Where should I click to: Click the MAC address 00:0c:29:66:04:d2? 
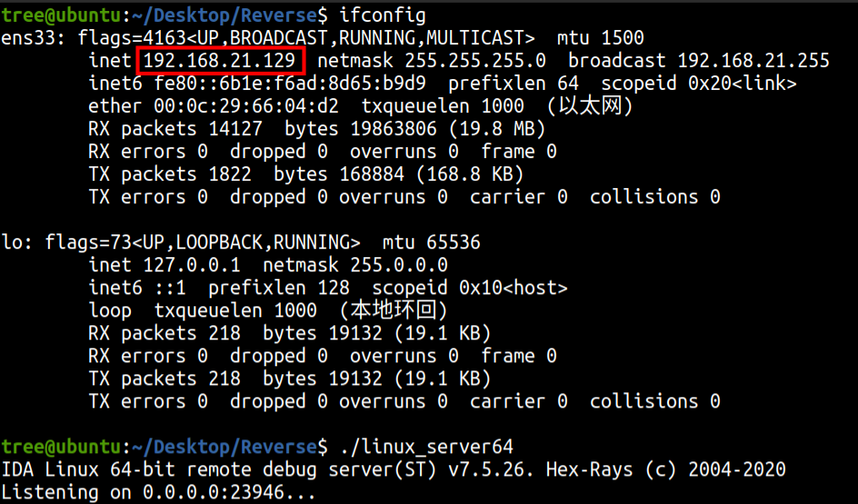242,106
